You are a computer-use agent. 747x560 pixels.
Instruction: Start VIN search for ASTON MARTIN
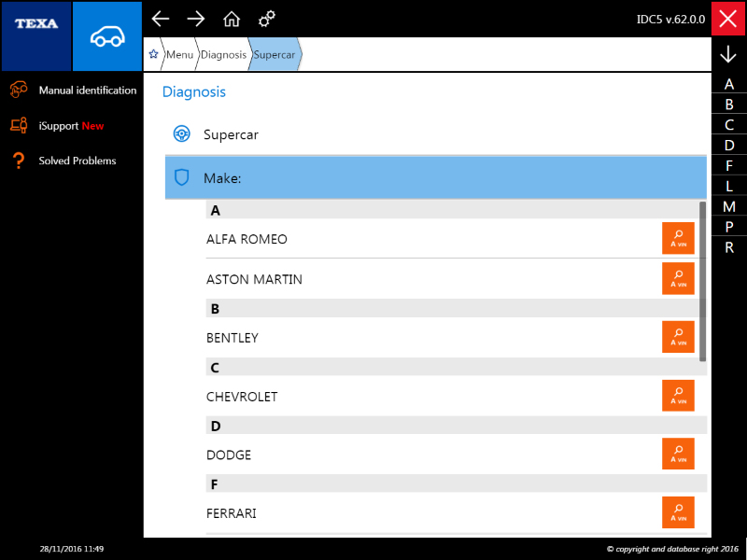pos(678,278)
